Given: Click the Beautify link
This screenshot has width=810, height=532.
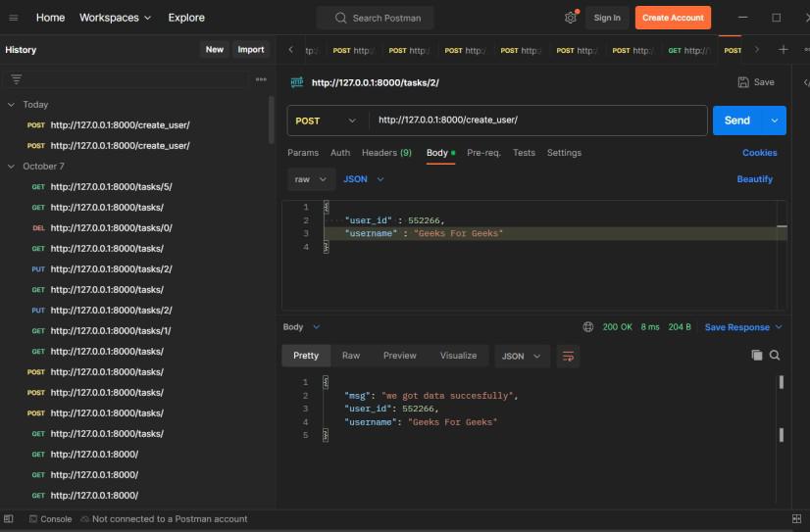Looking at the screenshot, I should tap(754, 179).
